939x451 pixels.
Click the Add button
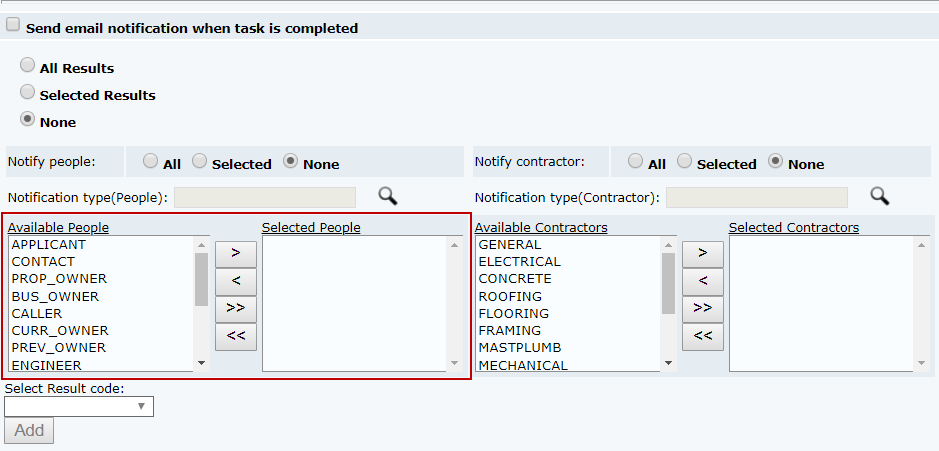(29, 431)
